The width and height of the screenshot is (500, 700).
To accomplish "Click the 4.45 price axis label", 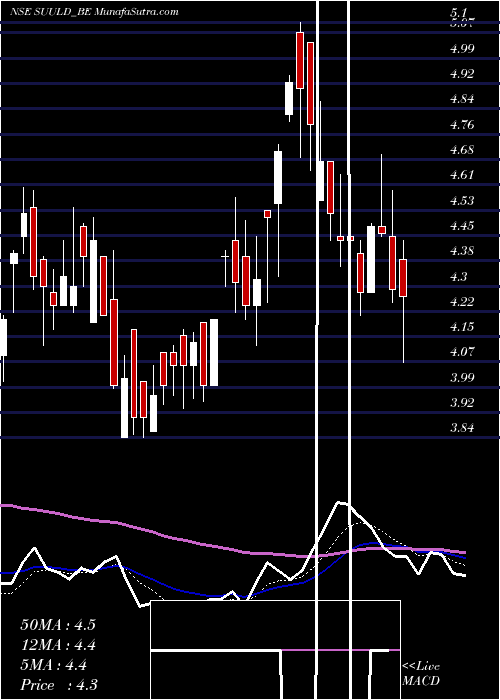I will click(x=462, y=225).
